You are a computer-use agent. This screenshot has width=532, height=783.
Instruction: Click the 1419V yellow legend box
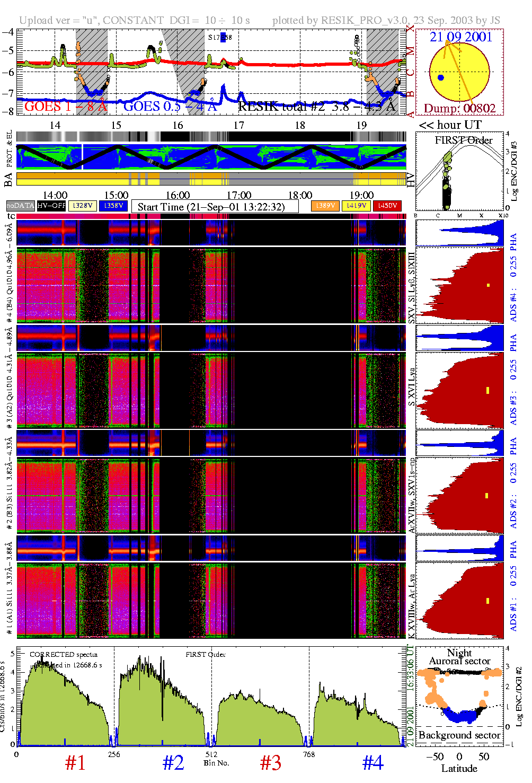point(356,206)
